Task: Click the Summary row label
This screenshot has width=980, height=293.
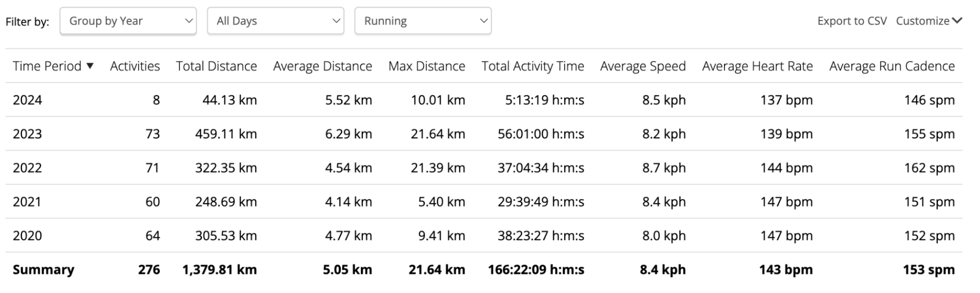Action: pyautogui.click(x=44, y=269)
